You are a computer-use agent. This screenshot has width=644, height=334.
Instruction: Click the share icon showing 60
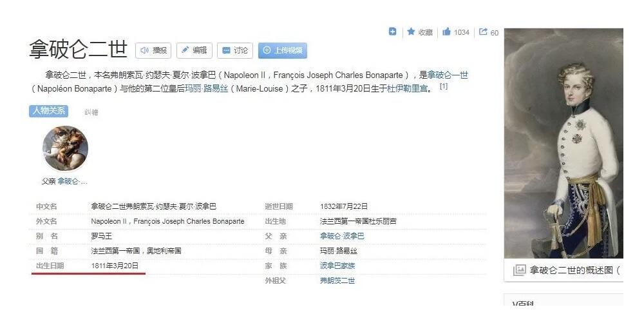(483, 32)
